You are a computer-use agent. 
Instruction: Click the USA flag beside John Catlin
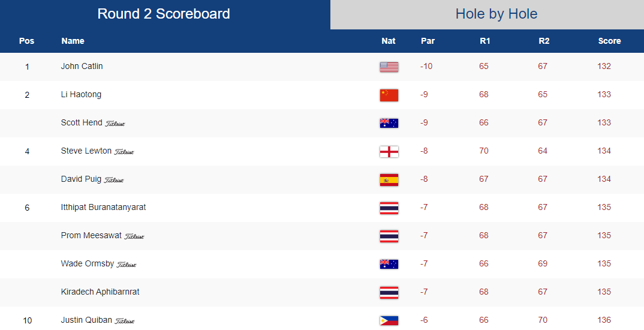tap(389, 67)
